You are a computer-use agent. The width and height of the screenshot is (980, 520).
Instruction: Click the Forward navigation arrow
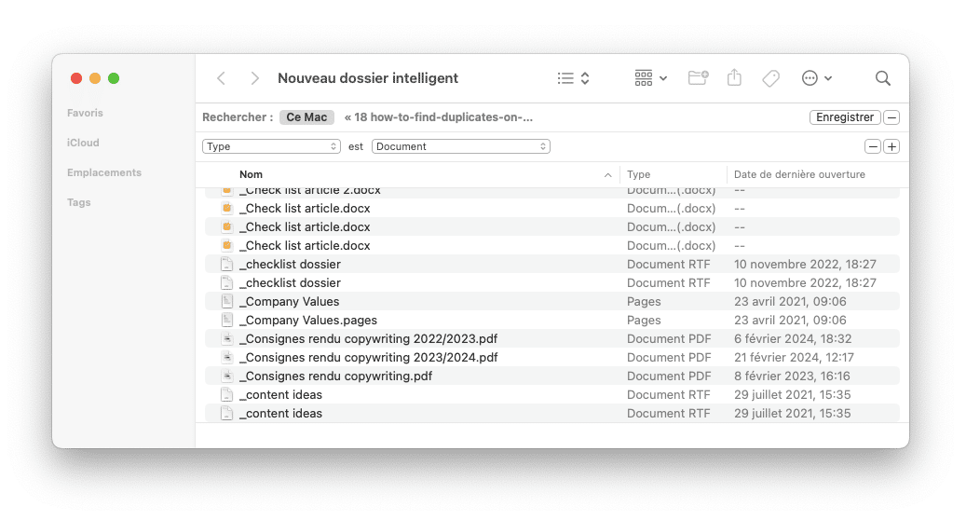point(254,78)
